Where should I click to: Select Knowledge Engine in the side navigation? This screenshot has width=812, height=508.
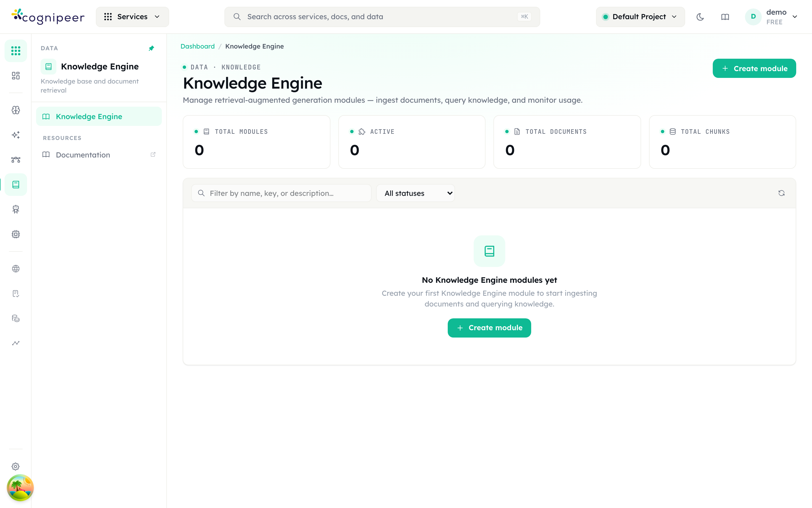[99, 117]
